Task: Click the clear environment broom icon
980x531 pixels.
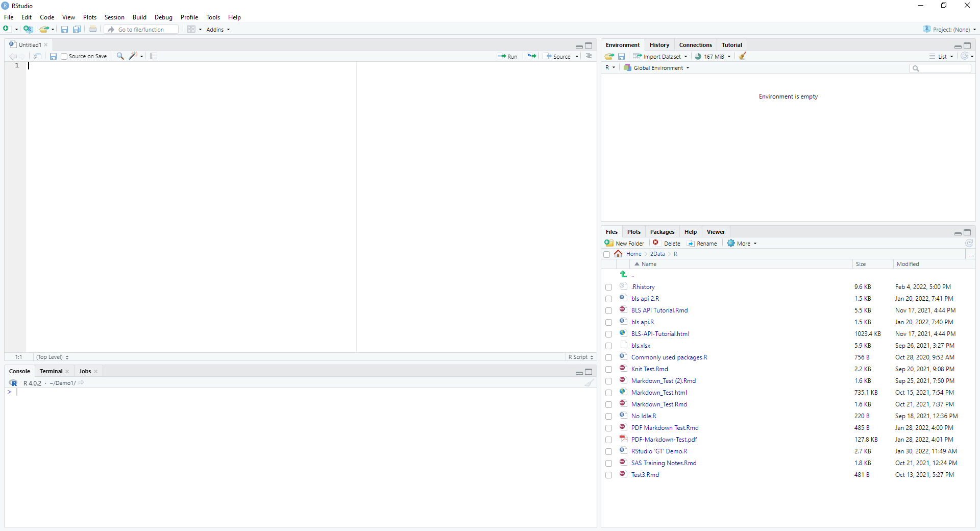Action: coord(743,56)
